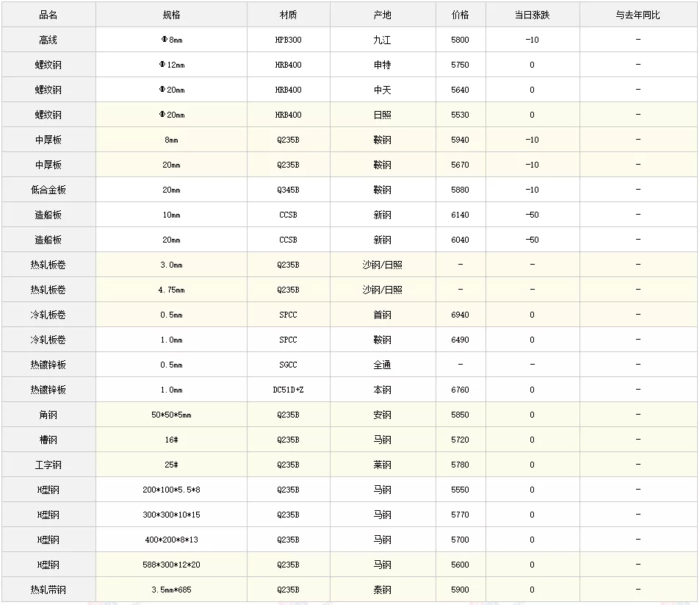700x605 pixels.
Task: Click the 材质 column header
Action: coord(289,15)
